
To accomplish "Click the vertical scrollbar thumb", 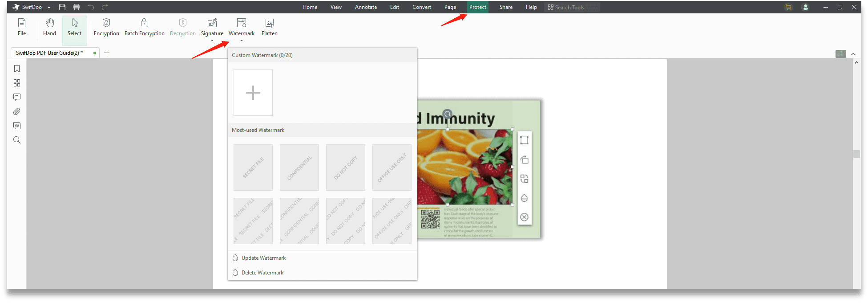I will (856, 154).
